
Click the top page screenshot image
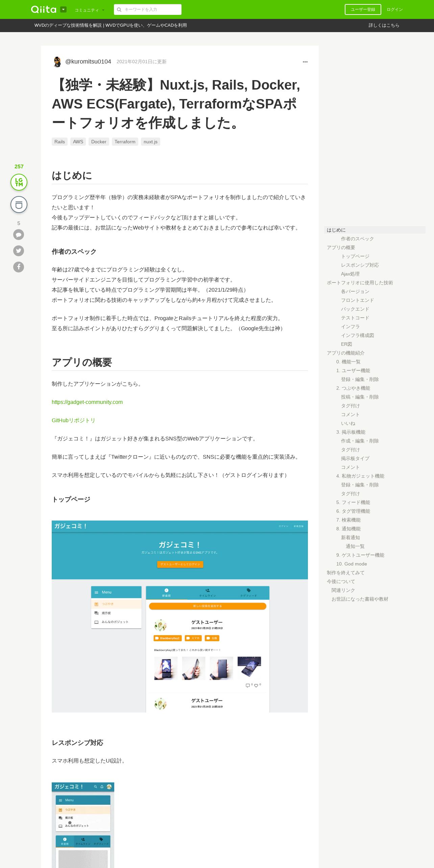tap(180, 617)
